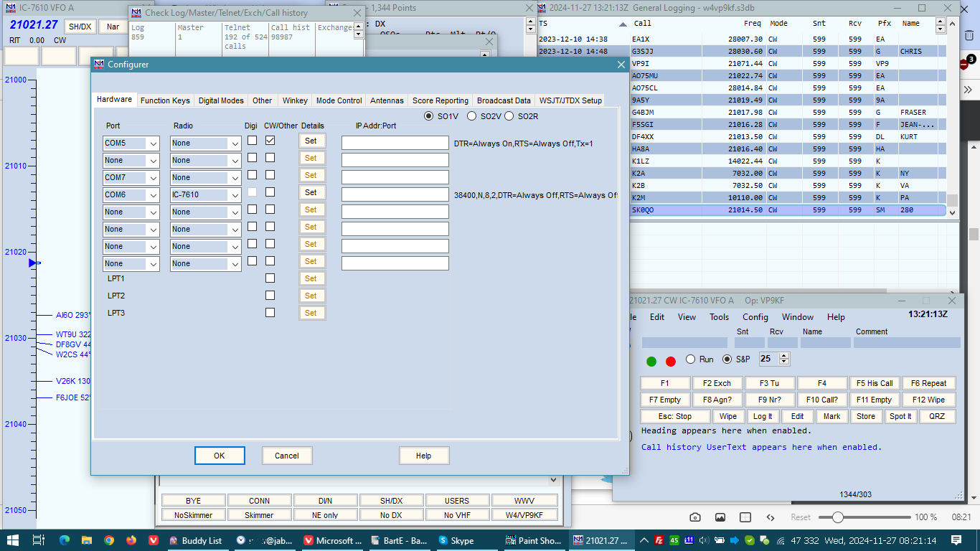The width and height of the screenshot is (980, 551).
Task: Select Run mode radio button
Action: point(691,359)
